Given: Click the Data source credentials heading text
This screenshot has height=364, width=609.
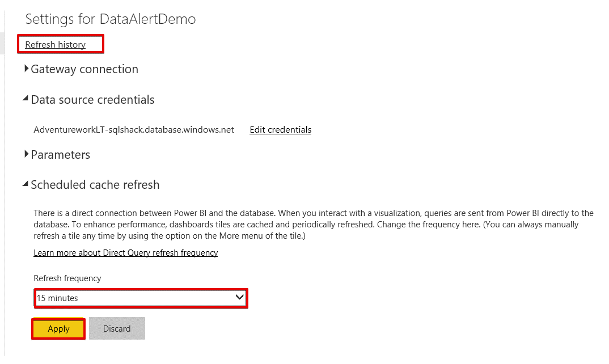Looking at the screenshot, I should coord(92,100).
